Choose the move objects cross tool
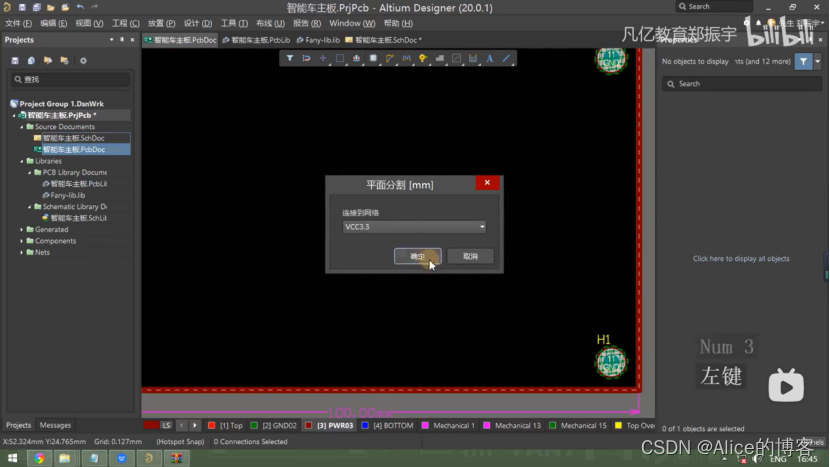Image resolution: width=830 pixels, height=467 pixels. [x=323, y=58]
